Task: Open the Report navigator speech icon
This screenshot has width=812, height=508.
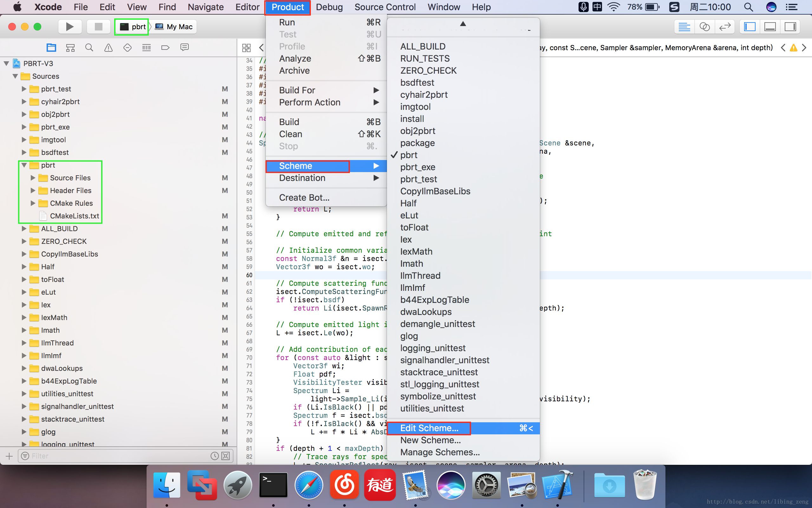Action: pyautogui.click(x=185, y=47)
